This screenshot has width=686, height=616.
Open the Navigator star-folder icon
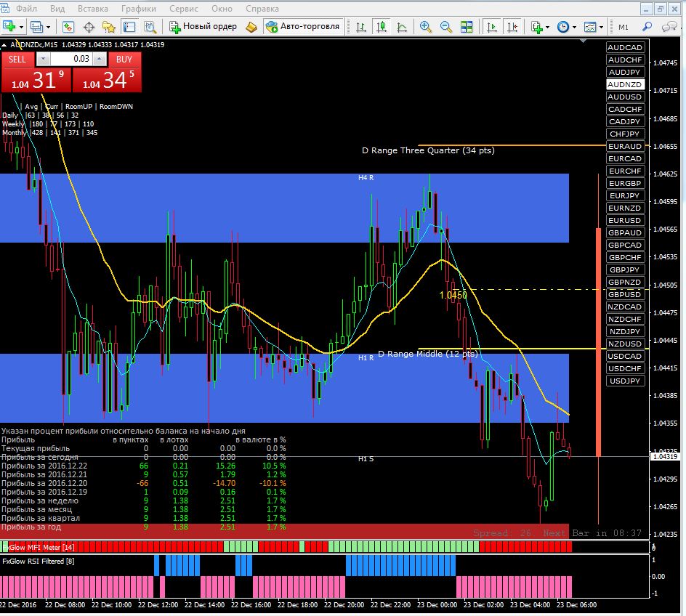coord(108,27)
